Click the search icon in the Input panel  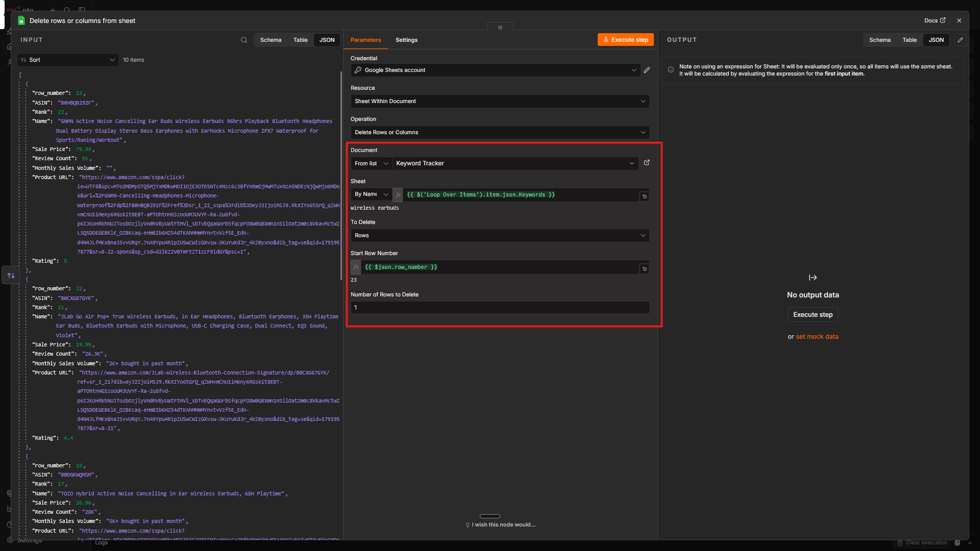coord(244,40)
